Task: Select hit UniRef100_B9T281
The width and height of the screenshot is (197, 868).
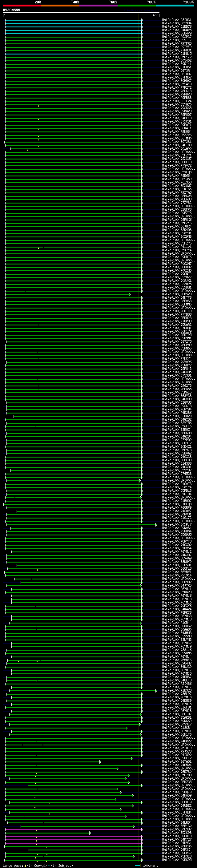Action: (177, 142)
